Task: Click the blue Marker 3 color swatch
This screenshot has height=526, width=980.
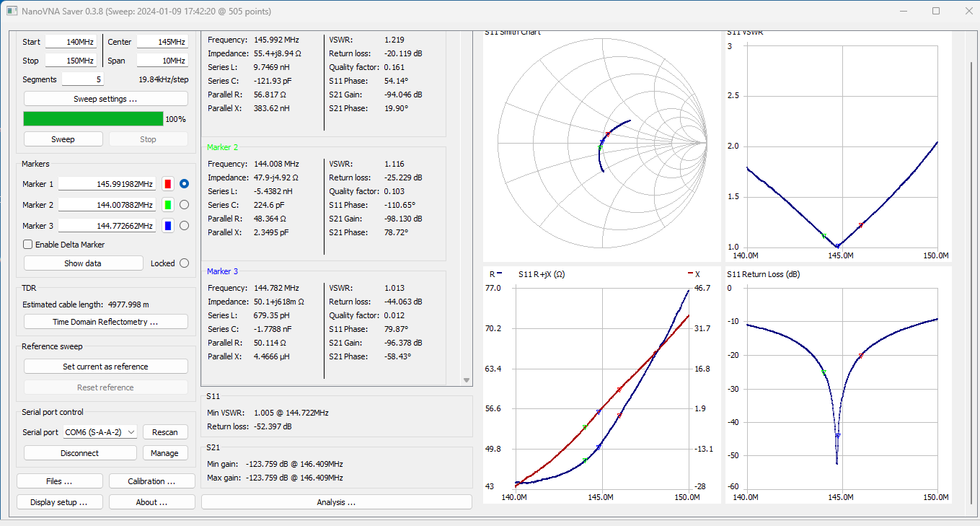Action: pyautogui.click(x=168, y=226)
